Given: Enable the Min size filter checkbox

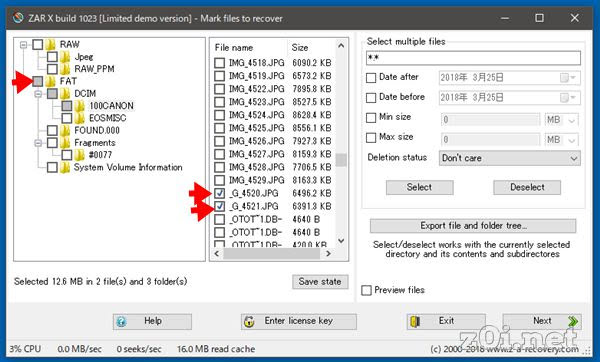Looking at the screenshot, I should pos(371,118).
